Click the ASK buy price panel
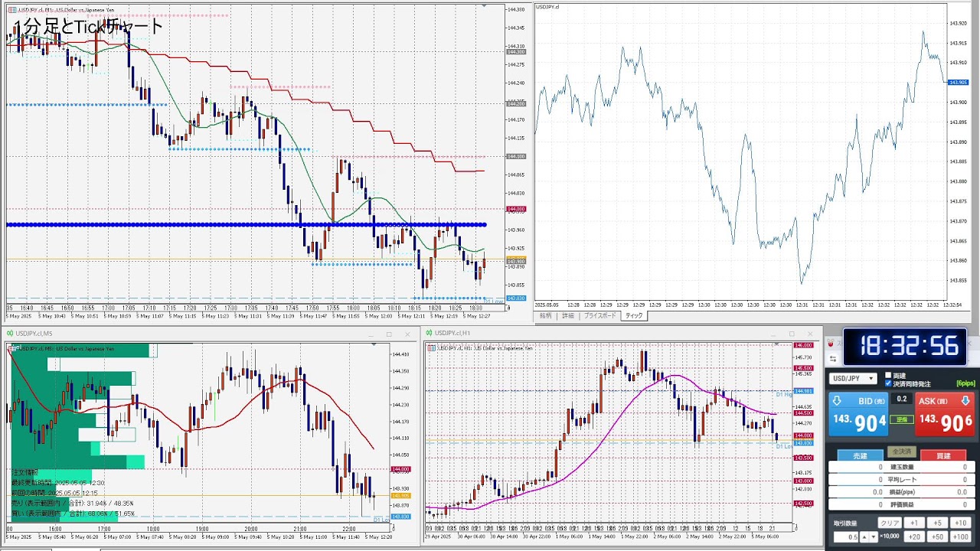 [946, 414]
